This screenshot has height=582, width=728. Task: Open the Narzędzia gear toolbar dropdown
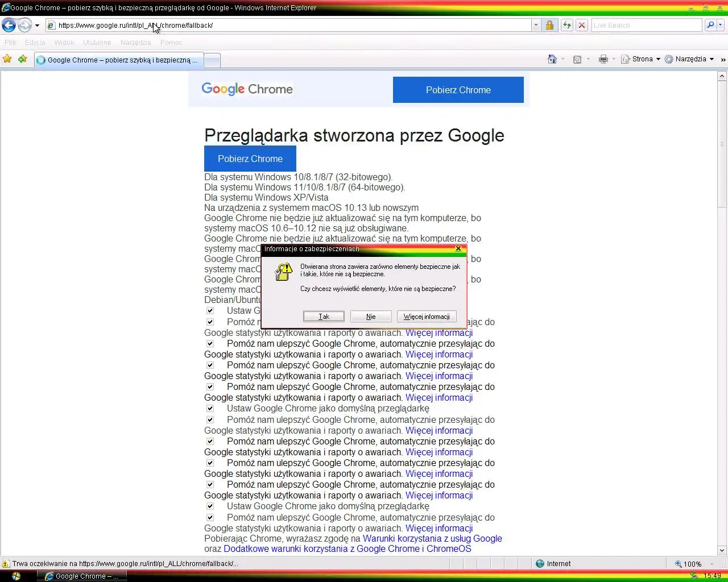click(x=689, y=59)
